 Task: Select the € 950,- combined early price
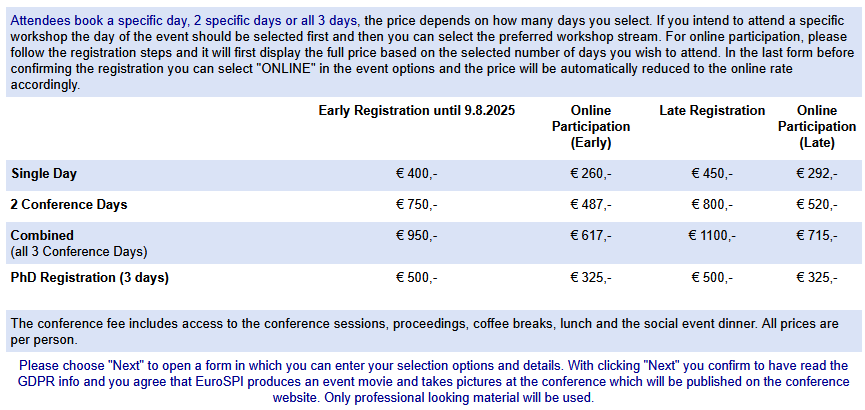417,236
